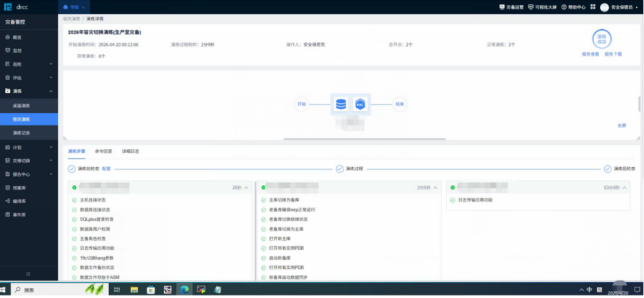Open 灾备运营 in the top bar
644x298 pixels.
point(512,7)
